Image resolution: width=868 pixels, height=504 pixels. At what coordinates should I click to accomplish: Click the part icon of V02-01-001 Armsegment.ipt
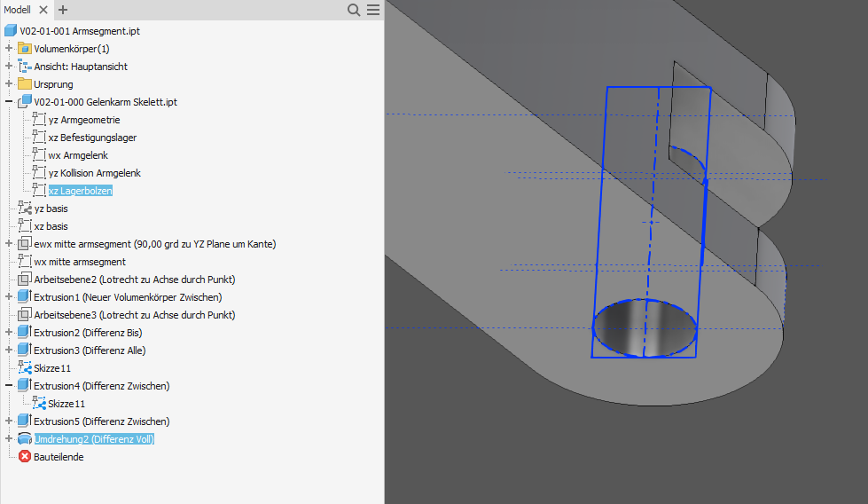coord(11,31)
